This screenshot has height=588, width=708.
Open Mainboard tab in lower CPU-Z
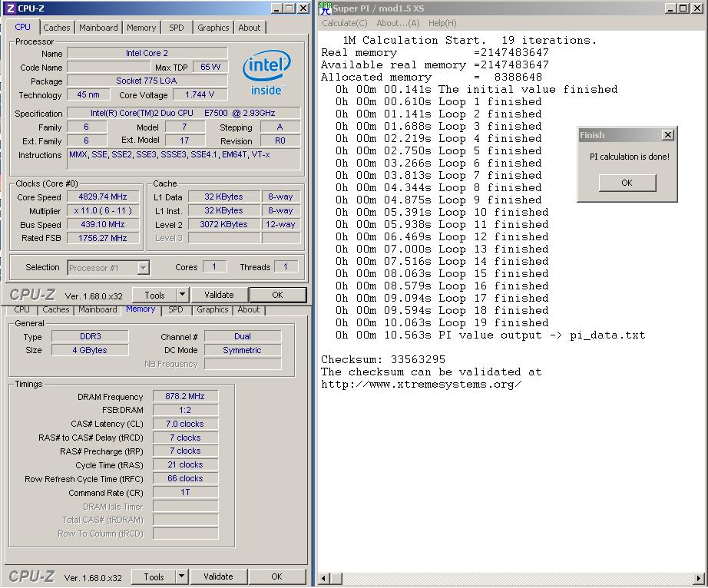98,309
